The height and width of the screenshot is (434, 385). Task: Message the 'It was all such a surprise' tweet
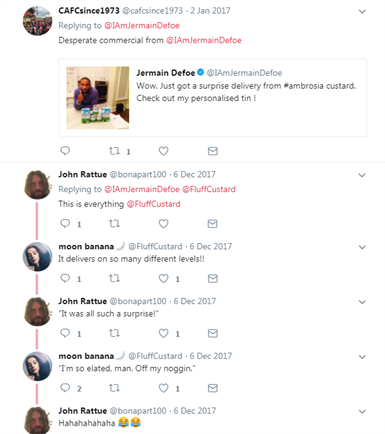click(213, 333)
